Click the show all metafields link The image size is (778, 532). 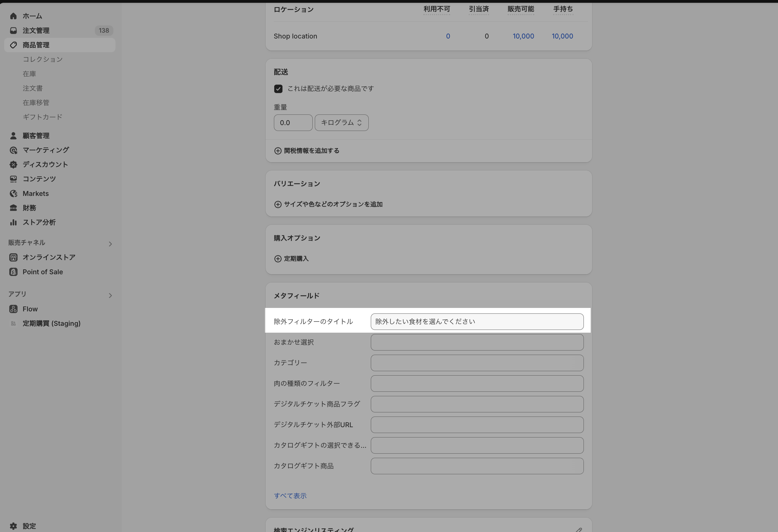tap(290, 496)
